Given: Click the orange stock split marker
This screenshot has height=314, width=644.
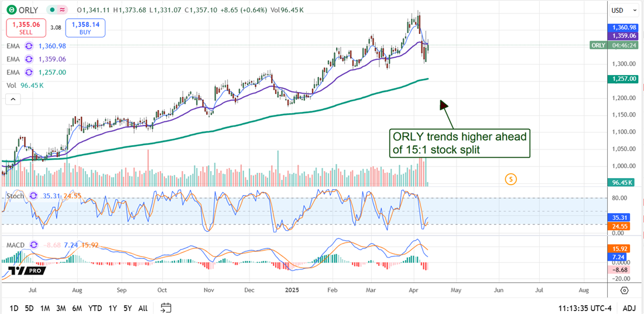Looking at the screenshot, I should click(511, 178).
